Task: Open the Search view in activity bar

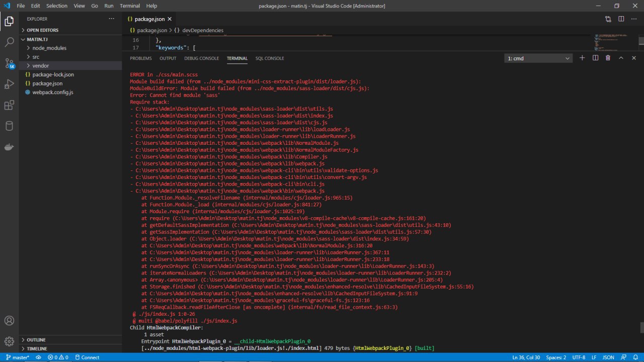Action: [9, 42]
